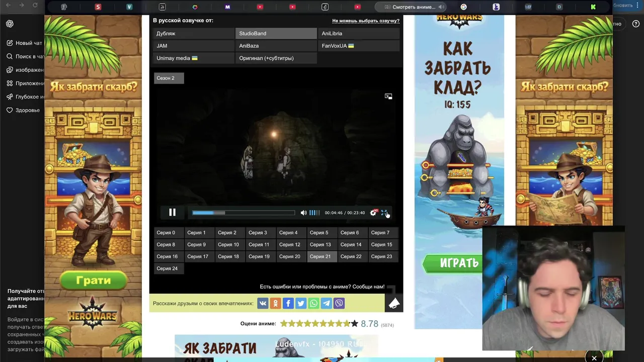644x362 pixels.
Task: Mute the player volume speaker icon
Action: (303, 213)
